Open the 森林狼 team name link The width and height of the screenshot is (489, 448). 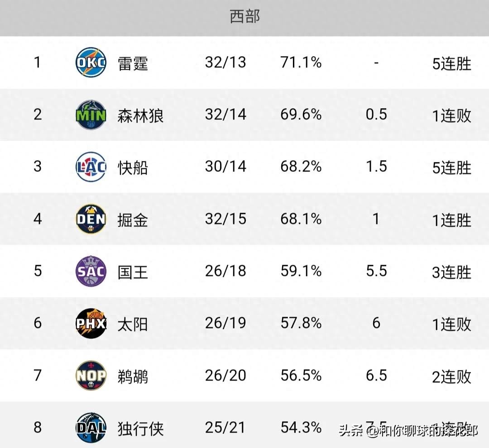click(140, 115)
